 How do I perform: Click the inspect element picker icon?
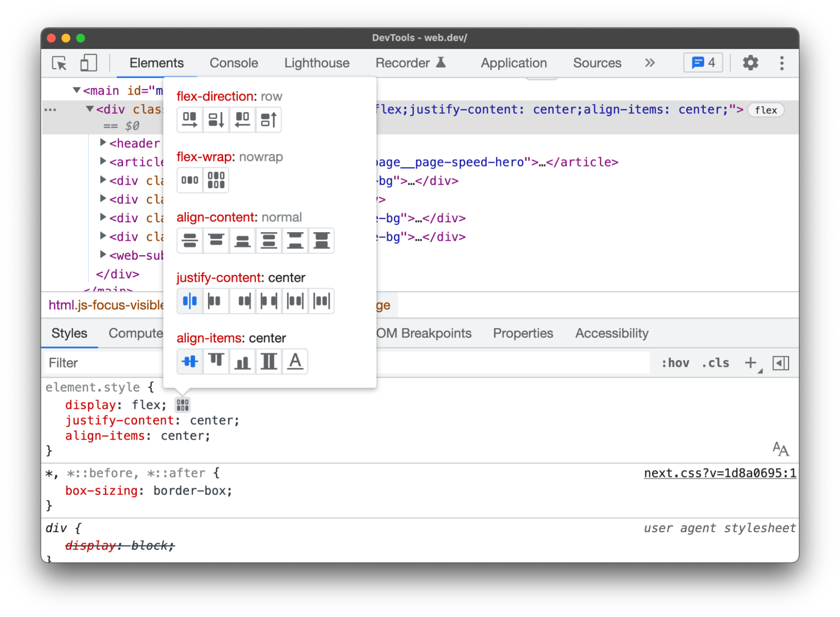click(x=59, y=63)
